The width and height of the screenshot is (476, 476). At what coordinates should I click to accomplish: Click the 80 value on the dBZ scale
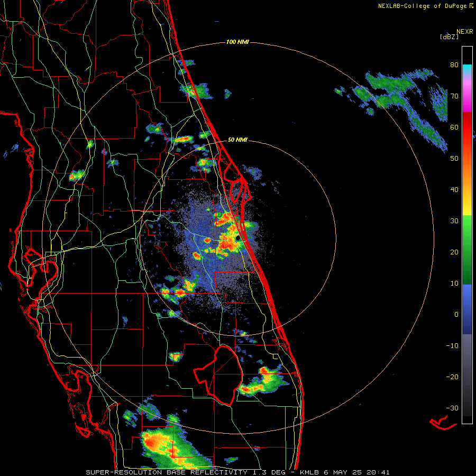(x=454, y=65)
